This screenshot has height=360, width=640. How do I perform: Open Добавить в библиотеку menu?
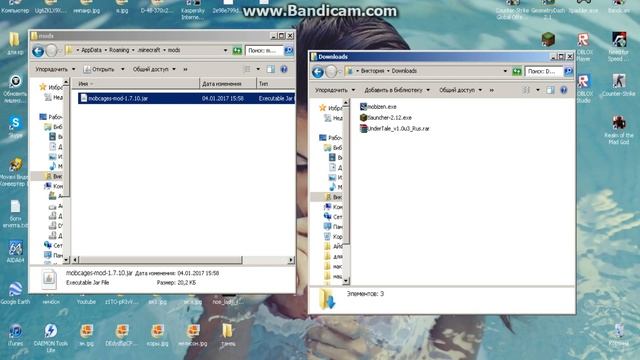397,90
